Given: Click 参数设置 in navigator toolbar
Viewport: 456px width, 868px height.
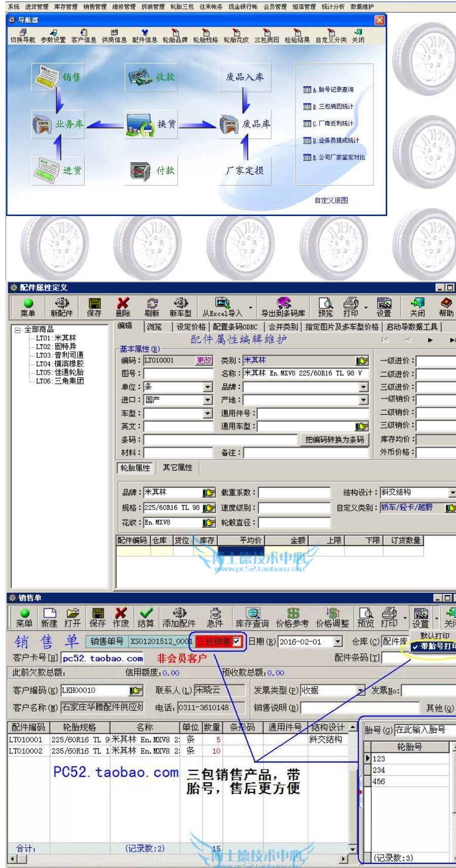Looking at the screenshot, I should (x=53, y=36).
